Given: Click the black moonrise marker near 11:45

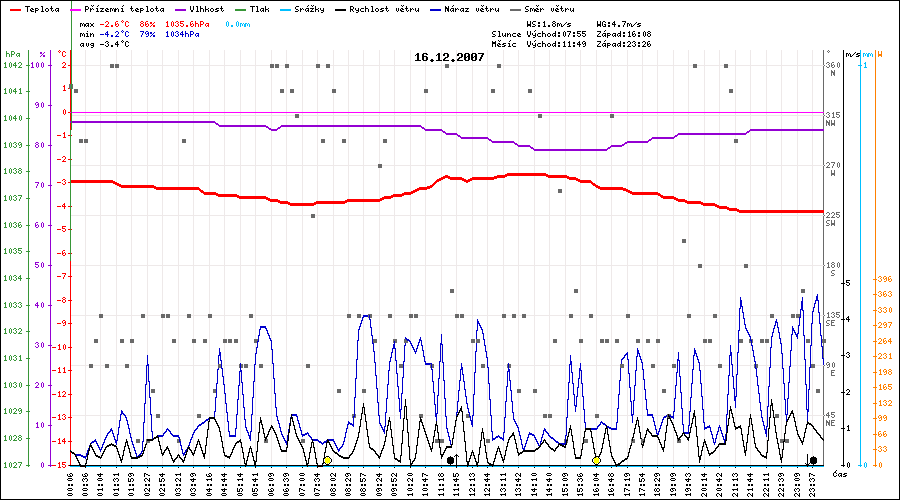Looking at the screenshot, I should (x=451, y=460).
